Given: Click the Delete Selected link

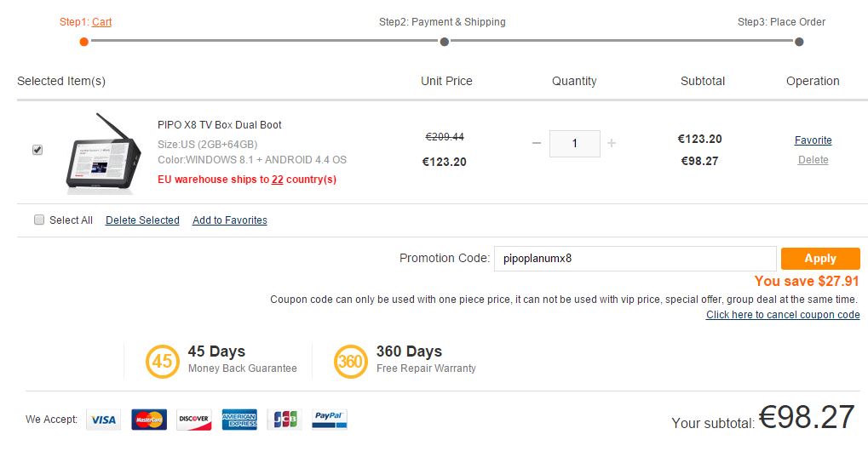Looking at the screenshot, I should click(x=142, y=220).
